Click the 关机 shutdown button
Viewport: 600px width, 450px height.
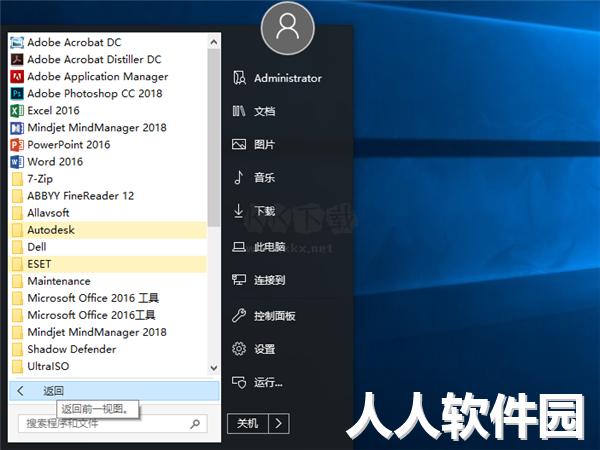[248, 423]
